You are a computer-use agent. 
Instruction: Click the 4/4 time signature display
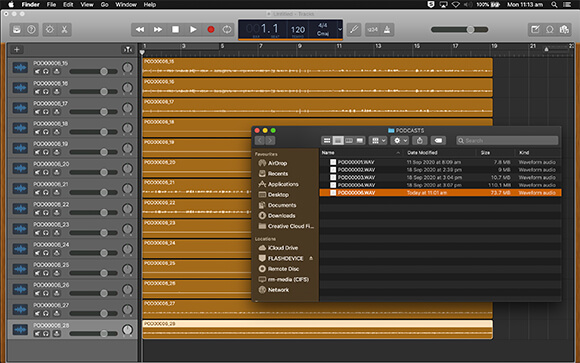[x=323, y=25]
